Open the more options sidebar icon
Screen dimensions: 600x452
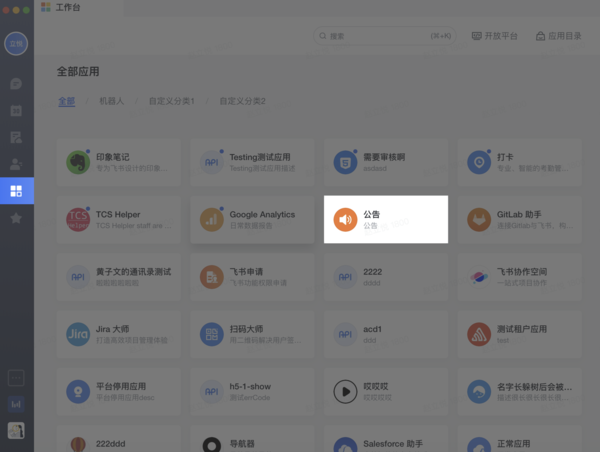tap(16, 378)
